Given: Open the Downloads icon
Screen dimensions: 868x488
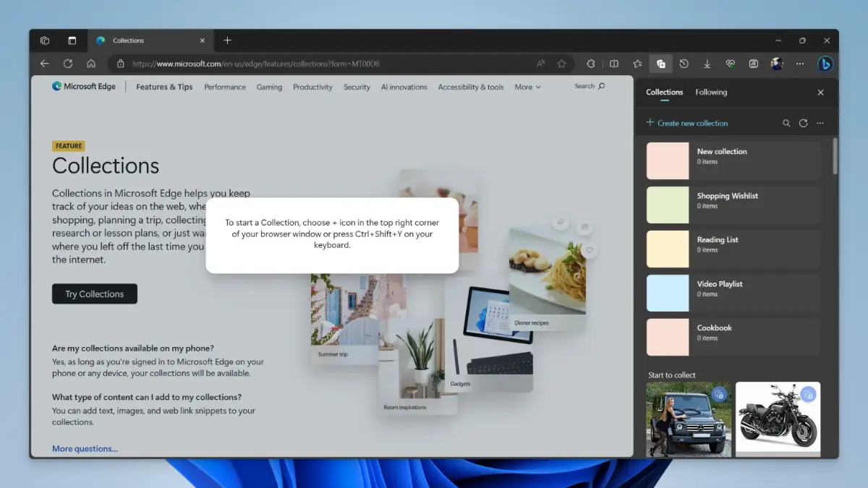Looking at the screenshot, I should tap(707, 64).
